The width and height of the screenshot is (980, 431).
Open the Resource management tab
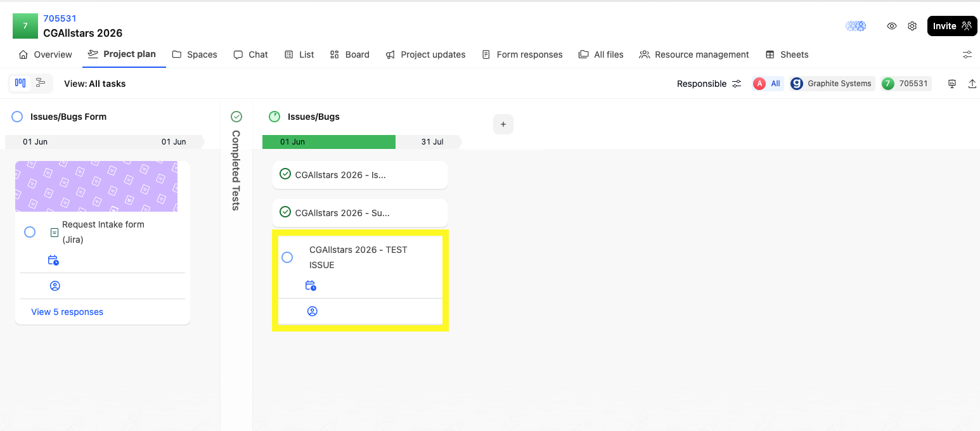(694, 55)
